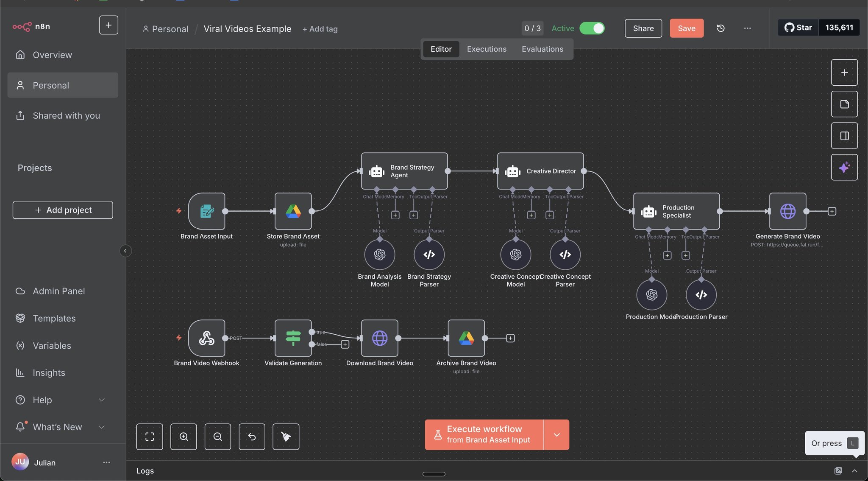
Task: Select the Production Parser node
Action: (701, 295)
